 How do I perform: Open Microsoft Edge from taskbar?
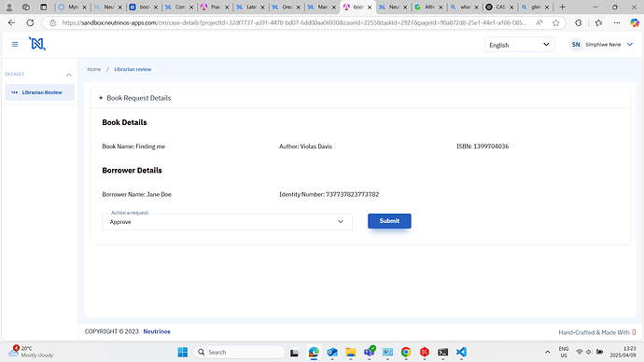pos(314,352)
